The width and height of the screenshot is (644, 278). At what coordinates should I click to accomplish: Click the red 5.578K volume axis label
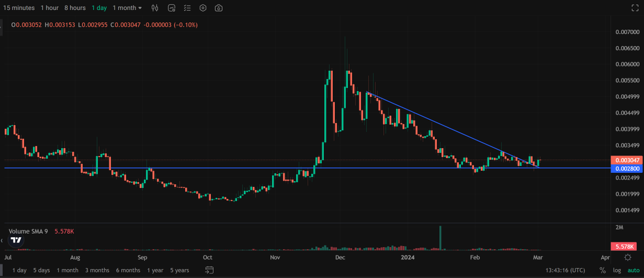pyautogui.click(x=623, y=246)
